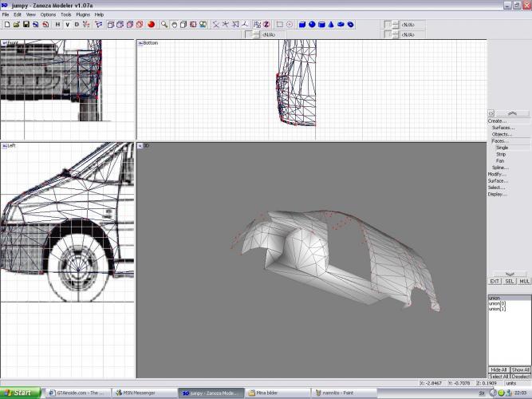Open the Plugins menu
The height and width of the screenshot is (399, 532).
pos(83,14)
